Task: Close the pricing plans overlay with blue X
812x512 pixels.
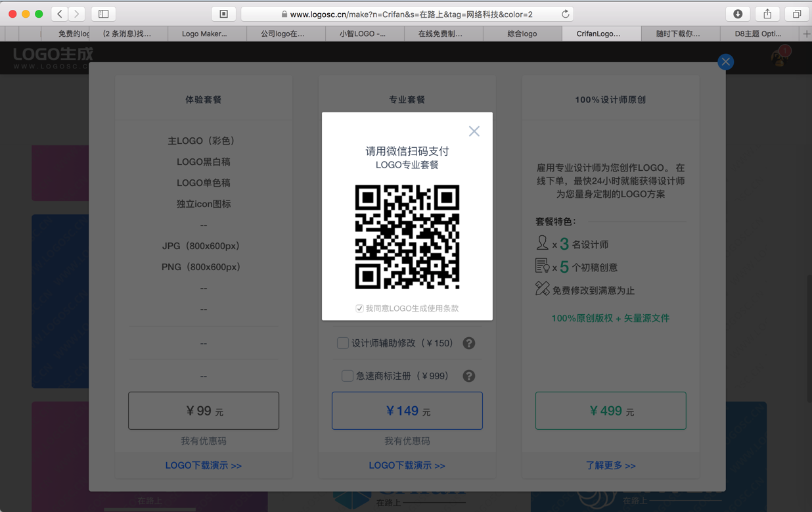Action: (725, 62)
